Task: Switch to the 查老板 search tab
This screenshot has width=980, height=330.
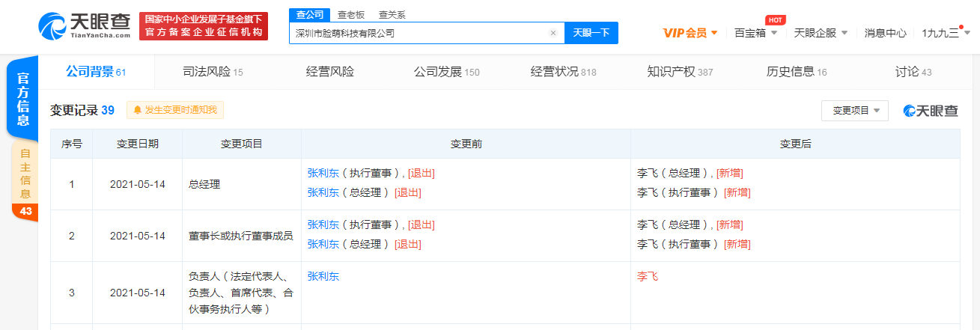Action: (x=351, y=14)
